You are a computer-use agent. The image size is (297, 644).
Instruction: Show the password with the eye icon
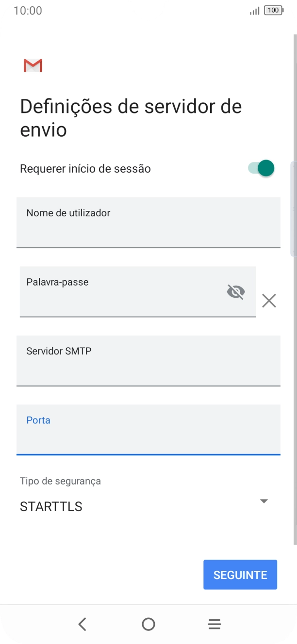236,291
